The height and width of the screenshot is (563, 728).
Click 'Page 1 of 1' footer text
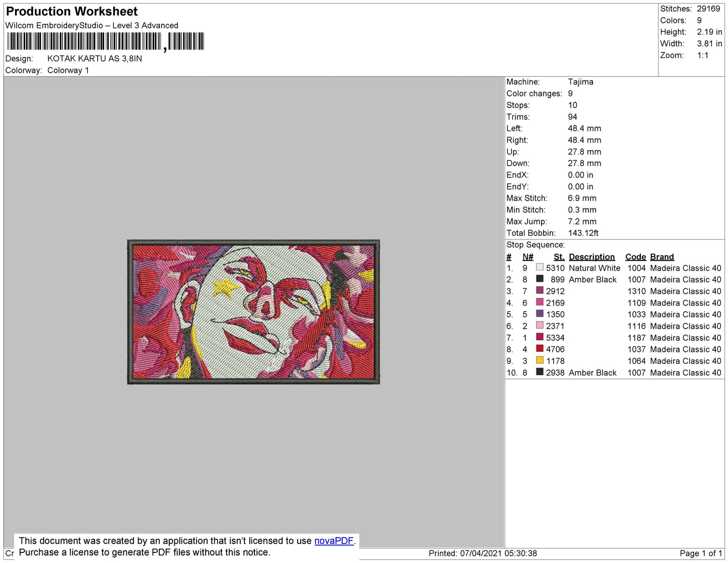tap(701, 553)
